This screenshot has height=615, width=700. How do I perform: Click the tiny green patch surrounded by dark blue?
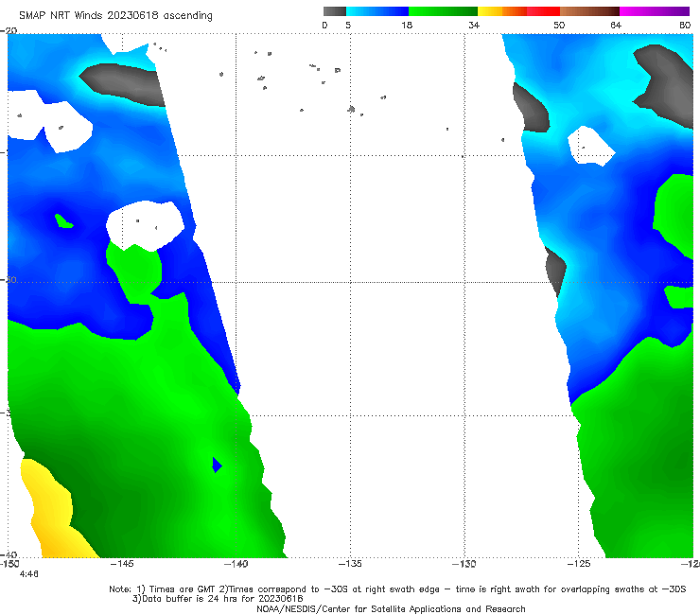point(63,221)
